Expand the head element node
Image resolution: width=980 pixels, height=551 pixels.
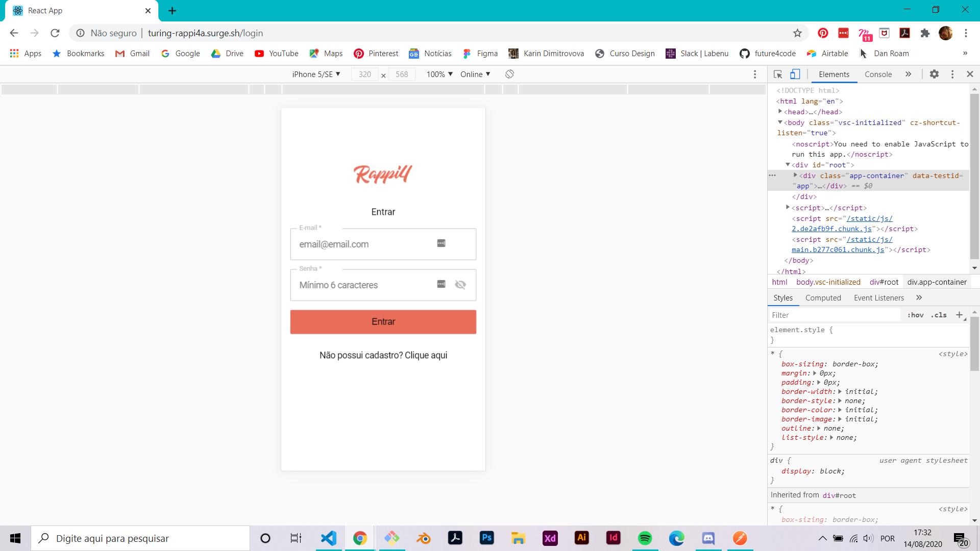[780, 112]
